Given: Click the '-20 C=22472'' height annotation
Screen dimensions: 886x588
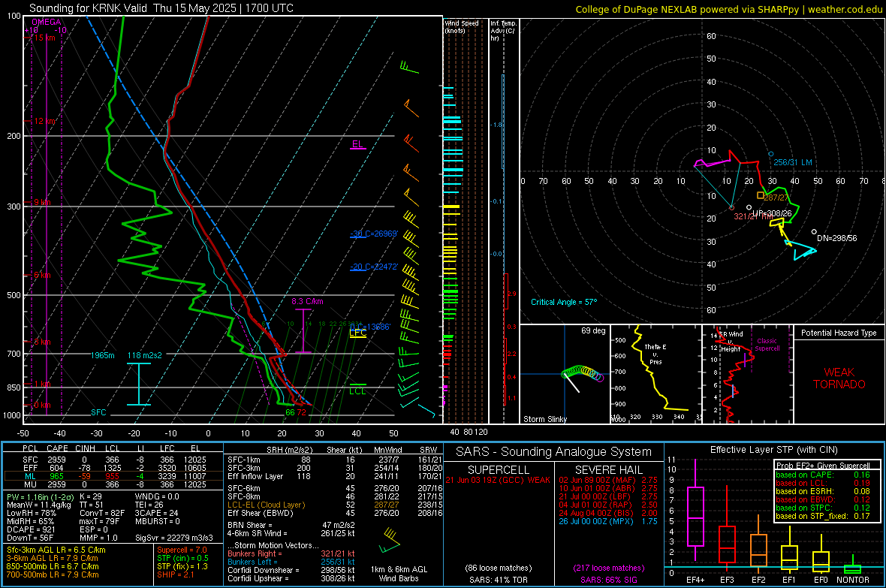Looking at the screenshot, I should tap(373, 267).
